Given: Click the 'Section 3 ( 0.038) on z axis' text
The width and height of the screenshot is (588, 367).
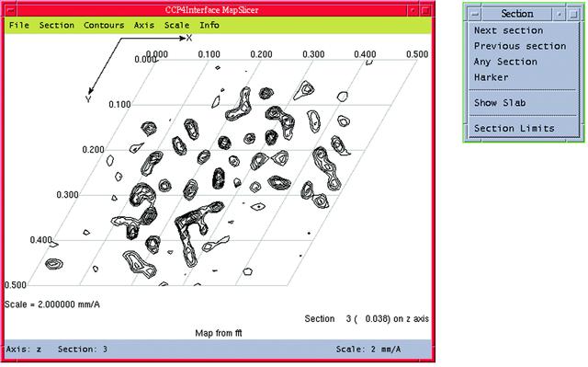Looking at the screenshot, I should click(x=367, y=319).
